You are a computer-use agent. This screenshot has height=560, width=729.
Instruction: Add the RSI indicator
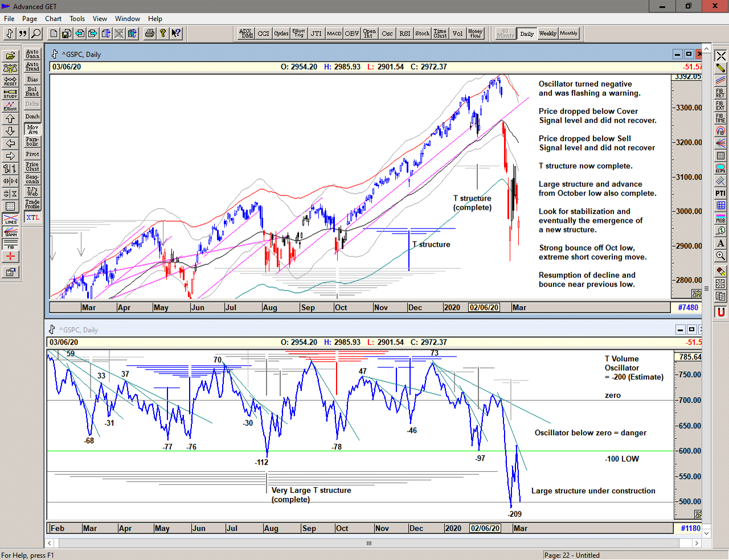point(405,34)
